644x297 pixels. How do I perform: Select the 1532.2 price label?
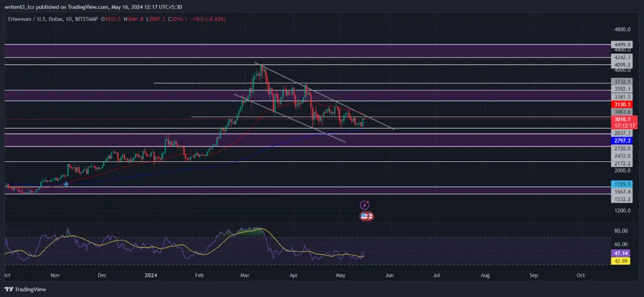[x=621, y=199]
